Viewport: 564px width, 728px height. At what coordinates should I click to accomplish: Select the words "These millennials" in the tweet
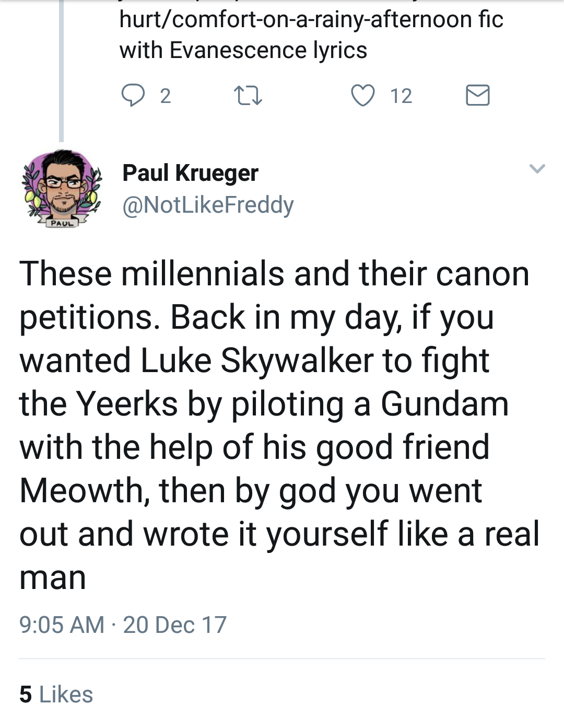point(151,274)
